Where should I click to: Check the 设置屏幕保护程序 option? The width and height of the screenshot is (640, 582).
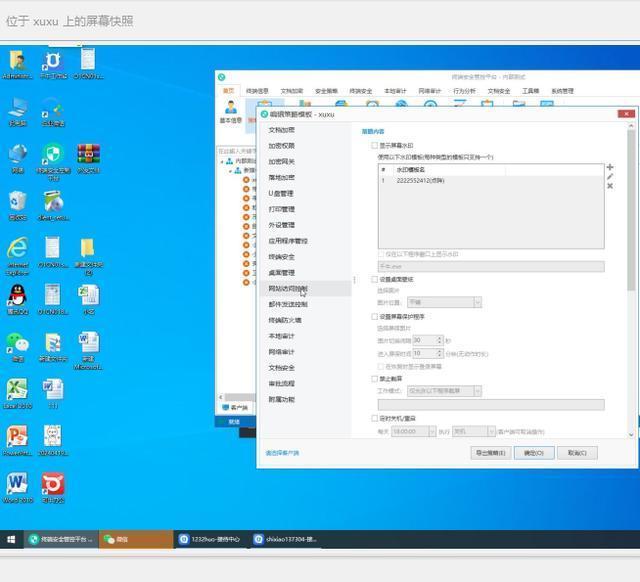375,316
